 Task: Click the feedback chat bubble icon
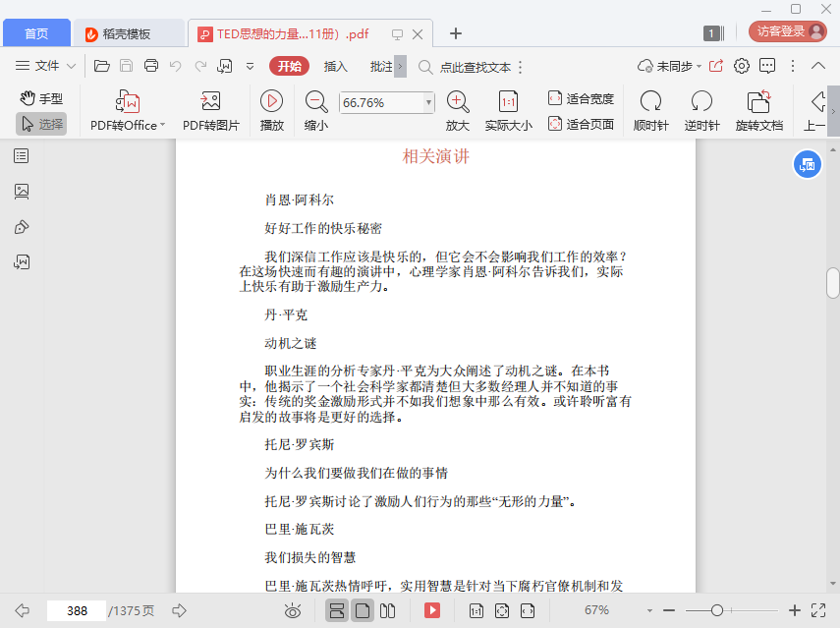pyautogui.click(x=767, y=66)
